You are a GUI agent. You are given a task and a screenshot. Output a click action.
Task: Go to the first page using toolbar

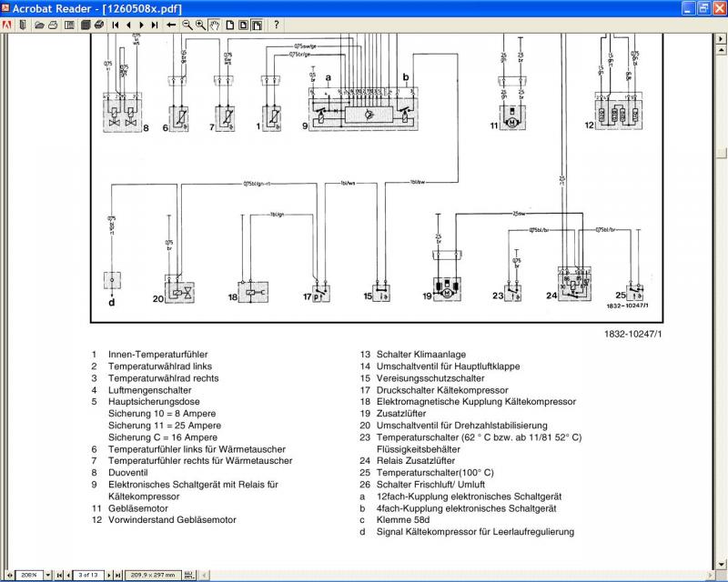(116, 25)
